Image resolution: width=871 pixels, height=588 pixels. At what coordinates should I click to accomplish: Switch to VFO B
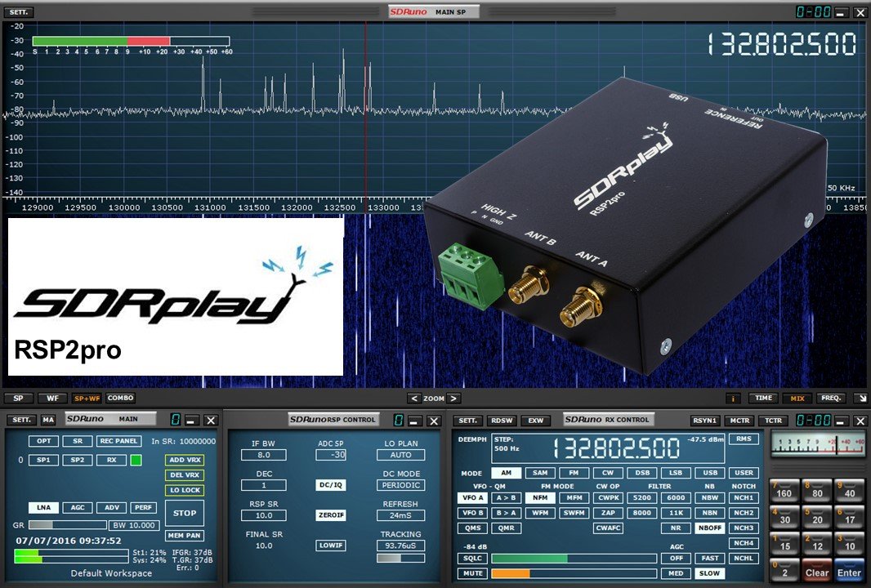[x=473, y=513]
